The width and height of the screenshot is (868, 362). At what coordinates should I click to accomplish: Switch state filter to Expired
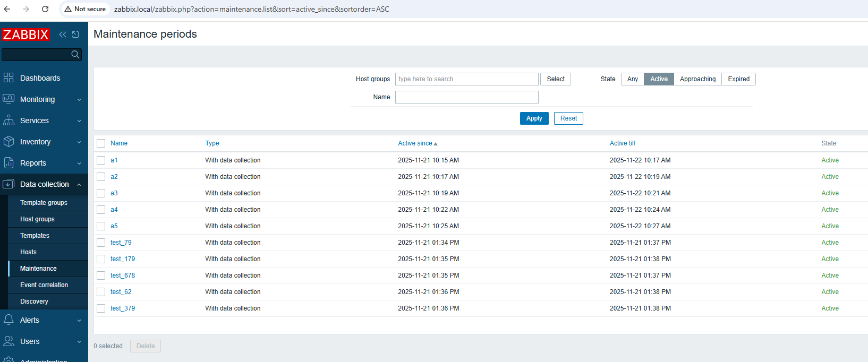click(x=738, y=79)
